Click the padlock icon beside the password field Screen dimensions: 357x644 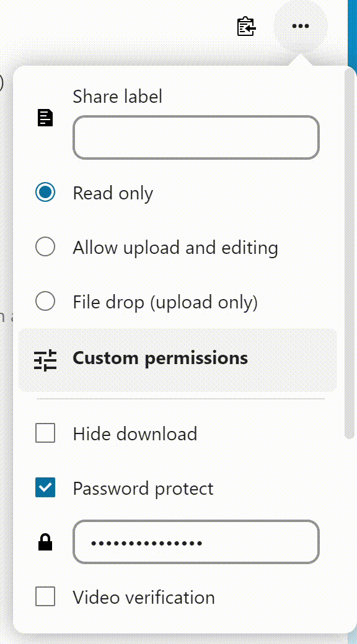(45, 542)
